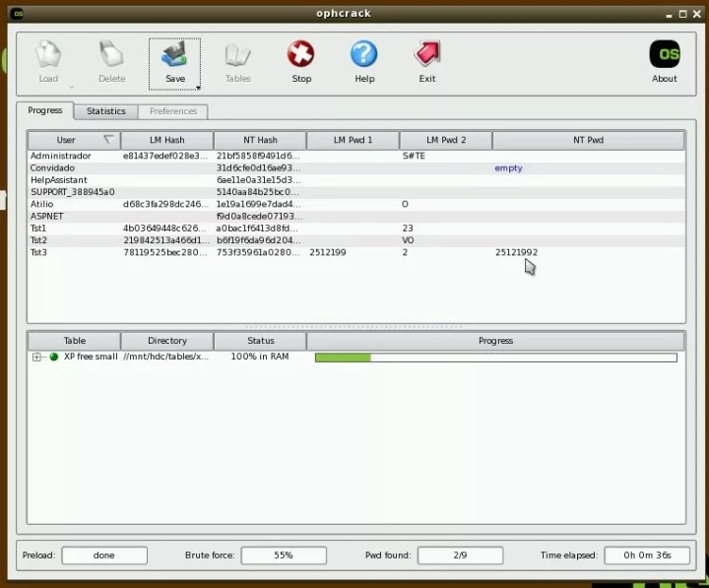Click the Load toolbar icon

coord(48,54)
